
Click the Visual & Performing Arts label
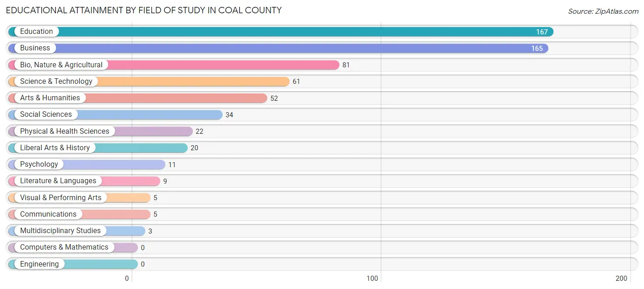click(61, 198)
